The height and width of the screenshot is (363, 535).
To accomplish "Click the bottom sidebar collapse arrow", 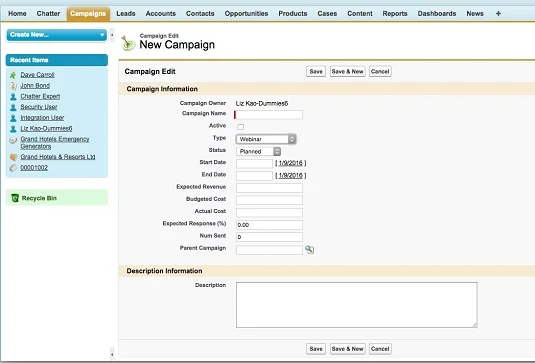I will click(112, 354).
